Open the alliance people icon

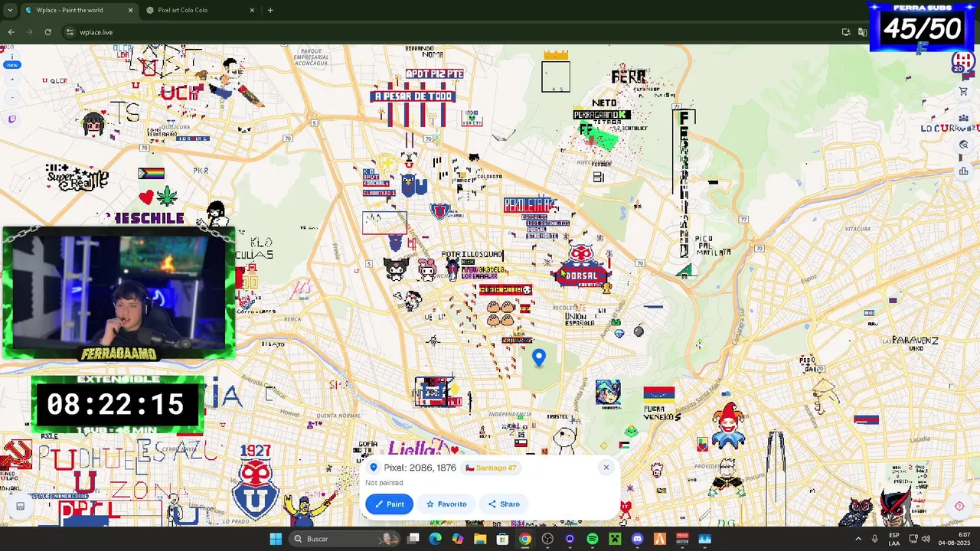[963, 119]
